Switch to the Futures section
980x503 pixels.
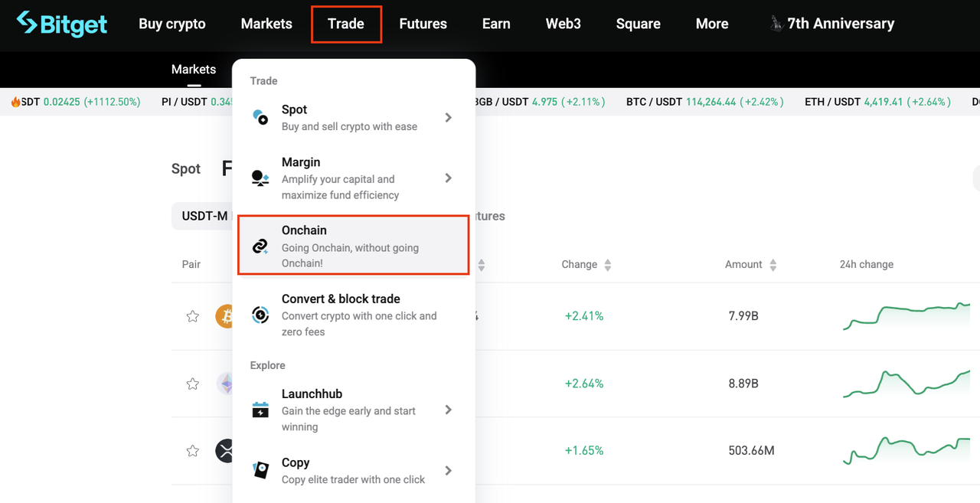pos(423,24)
